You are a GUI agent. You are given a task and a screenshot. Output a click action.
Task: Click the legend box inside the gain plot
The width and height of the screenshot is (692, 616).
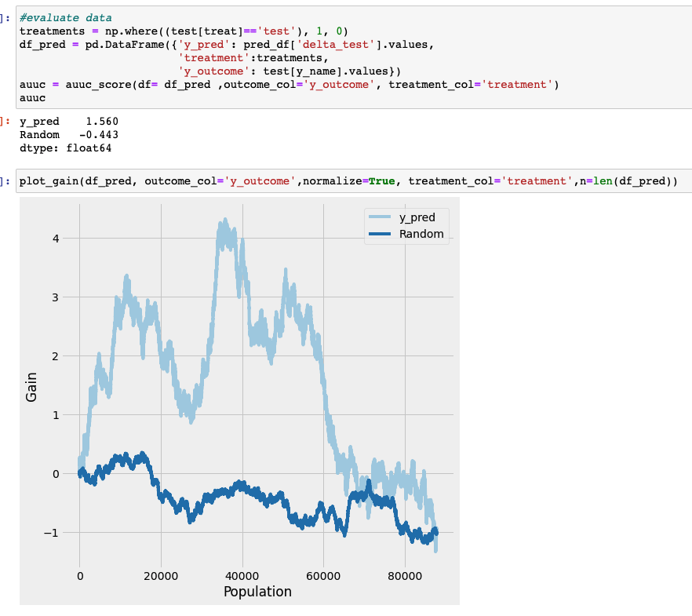tap(407, 225)
